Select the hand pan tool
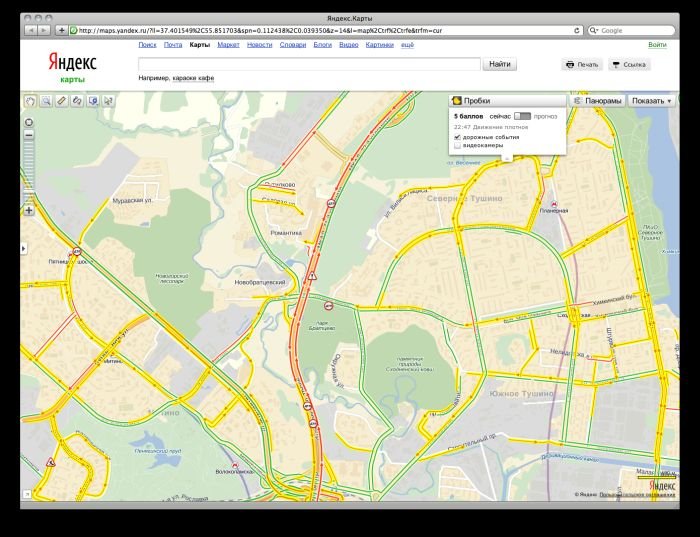 coord(30,100)
